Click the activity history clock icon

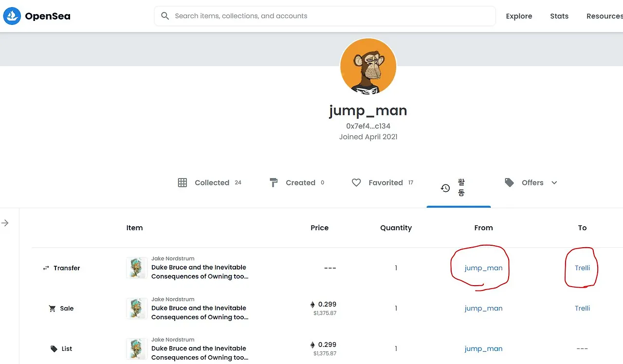click(x=445, y=188)
